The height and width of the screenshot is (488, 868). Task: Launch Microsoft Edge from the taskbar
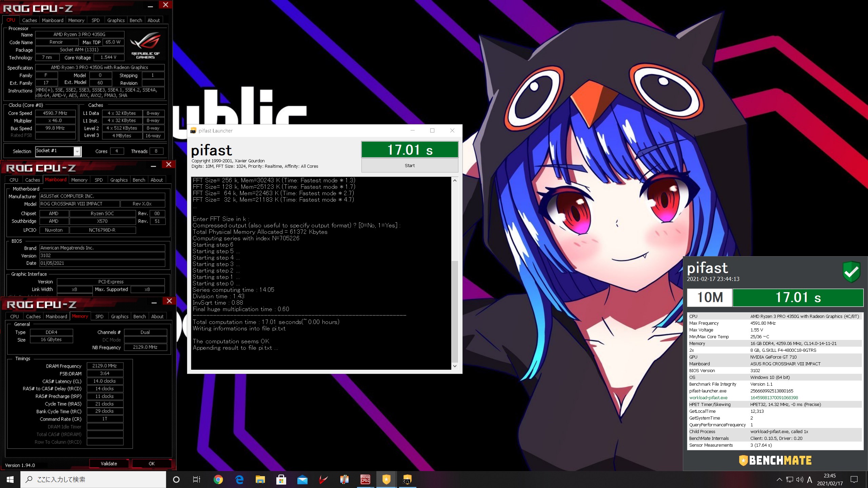pyautogui.click(x=239, y=480)
